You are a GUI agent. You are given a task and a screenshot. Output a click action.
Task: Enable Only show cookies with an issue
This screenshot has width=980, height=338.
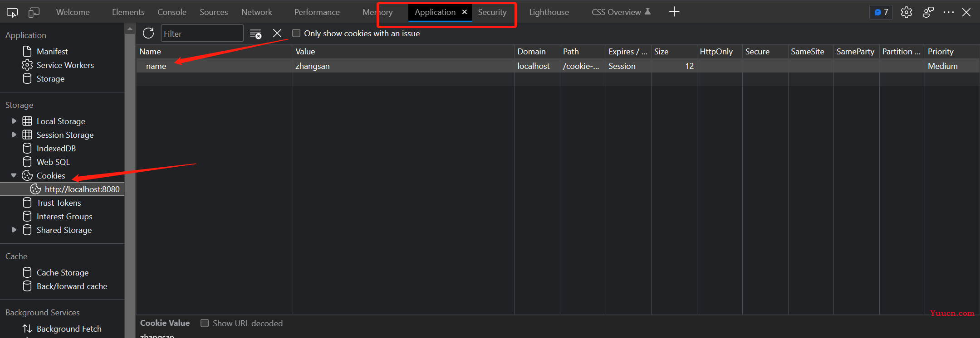pos(296,33)
